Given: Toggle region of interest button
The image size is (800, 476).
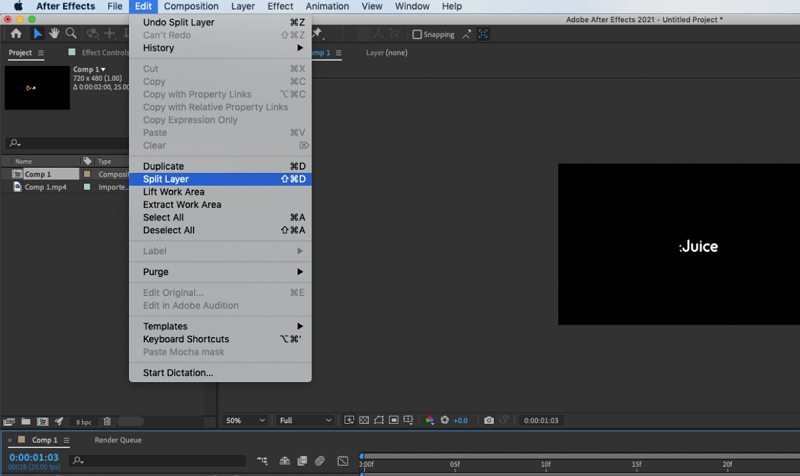Looking at the screenshot, I should pyautogui.click(x=393, y=420).
